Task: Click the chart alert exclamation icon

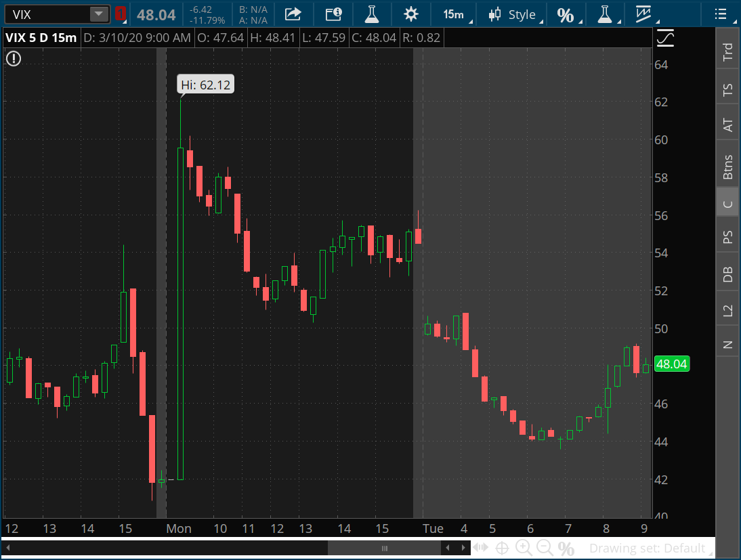Action: (x=14, y=59)
